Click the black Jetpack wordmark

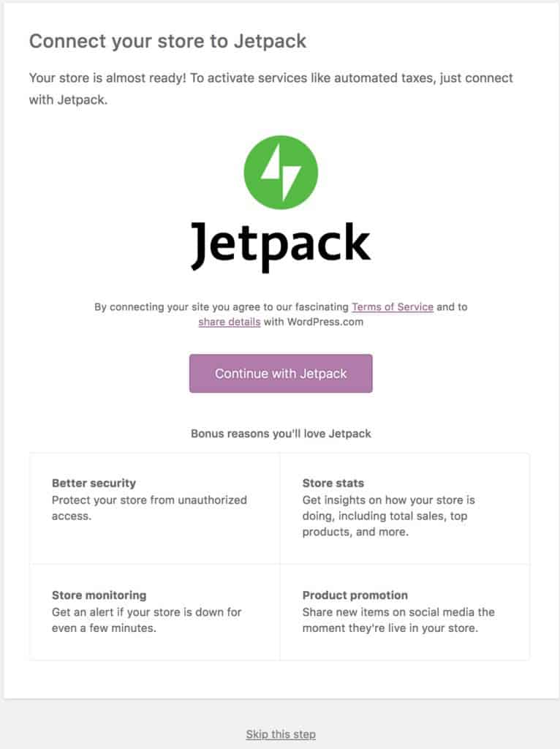tap(281, 244)
